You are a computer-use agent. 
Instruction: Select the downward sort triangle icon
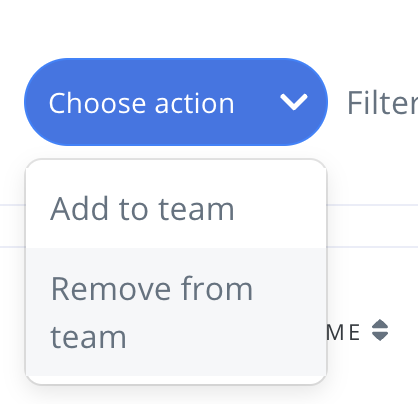[380, 337]
